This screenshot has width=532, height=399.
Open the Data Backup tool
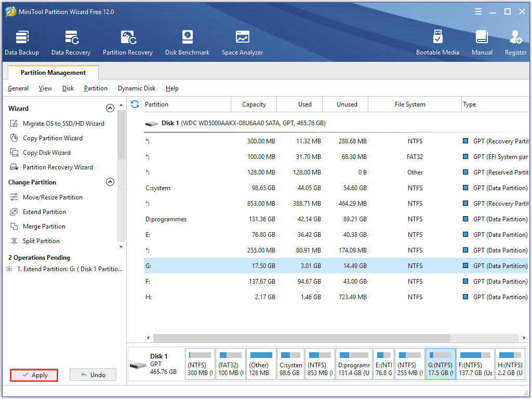(x=22, y=43)
